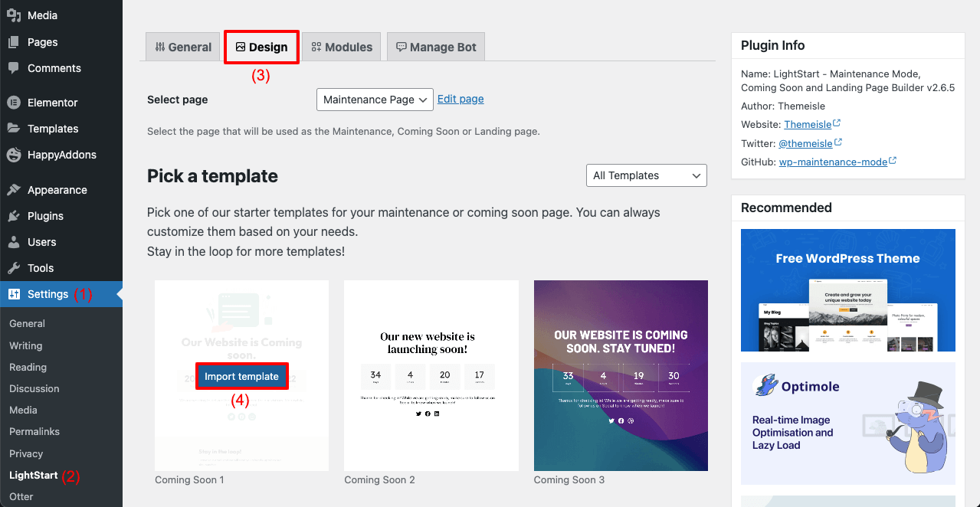The image size is (980, 507).
Task: Open the HappyAddons menu item
Action: point(61,155)
